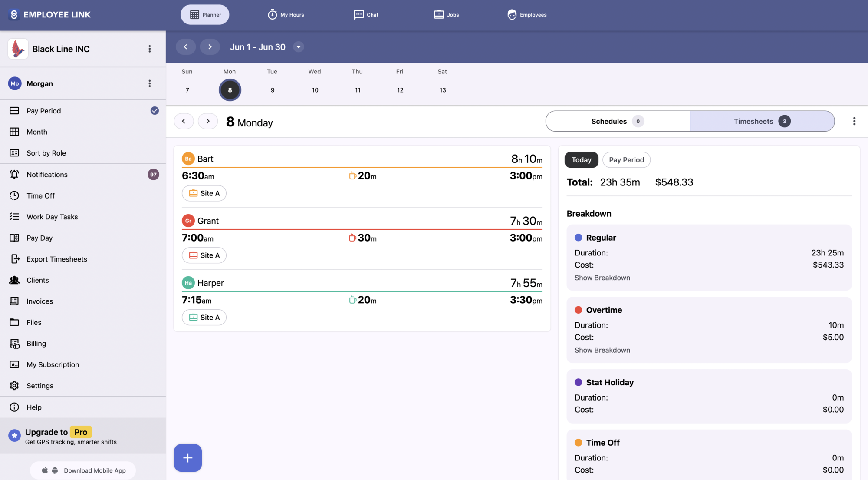Open Bart's timesheet entry
This screenshot has height=480, width=868.
362,176
